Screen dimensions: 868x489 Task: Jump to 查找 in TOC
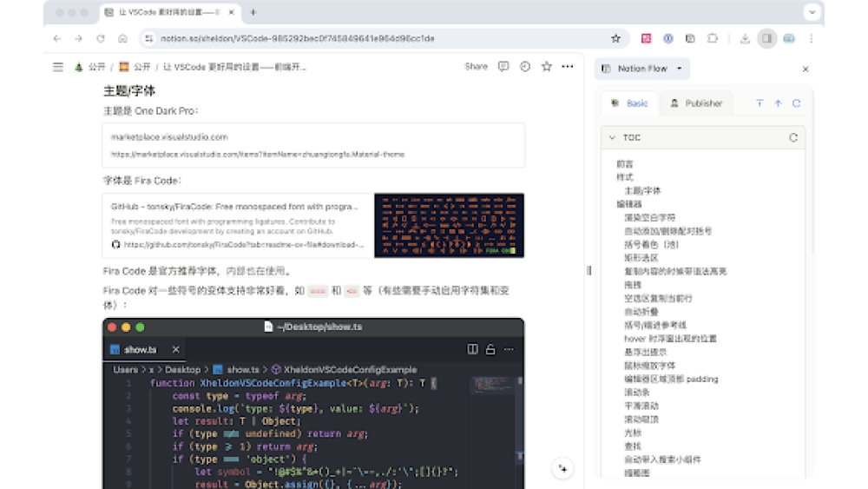click(x=633, y=446)
